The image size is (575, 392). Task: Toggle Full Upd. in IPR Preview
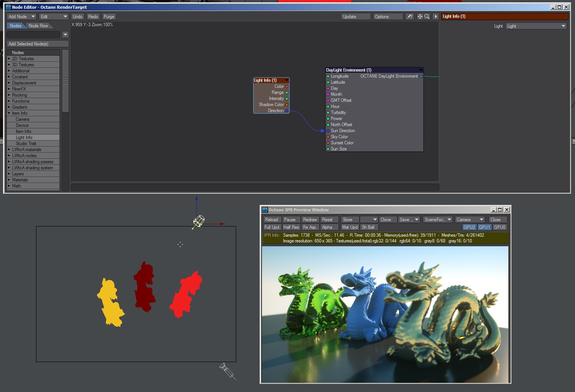(x=272, y=227)
